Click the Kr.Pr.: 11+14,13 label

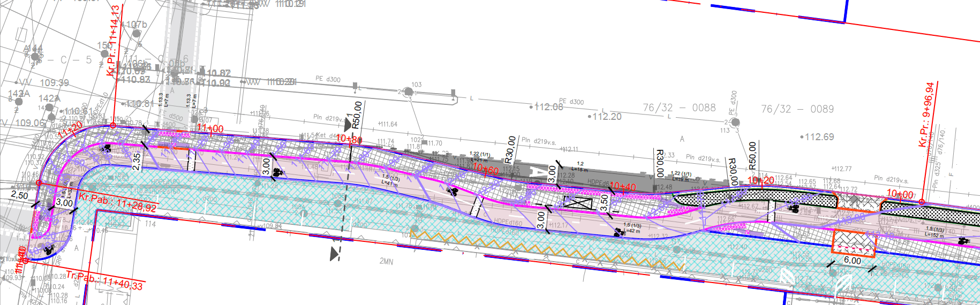(x=113, y=42)
